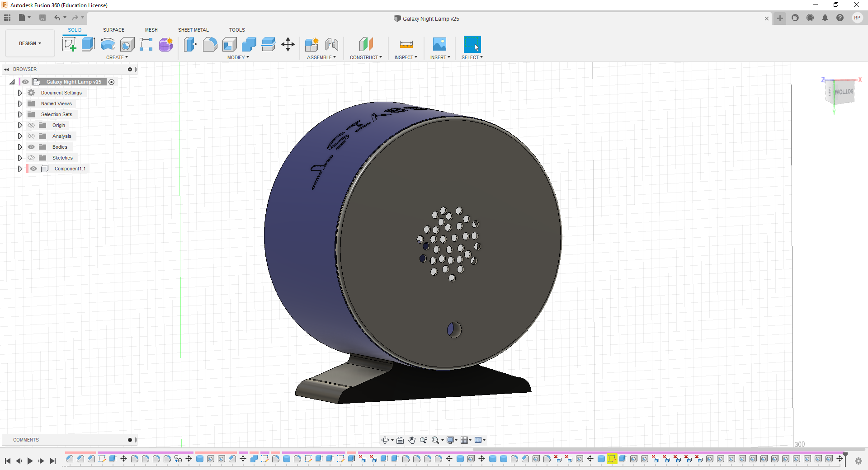The height and width of the screenshot is (470, 868).
Task: Switch to the SHEET METAL tab
Action: [x=193, y=30]
